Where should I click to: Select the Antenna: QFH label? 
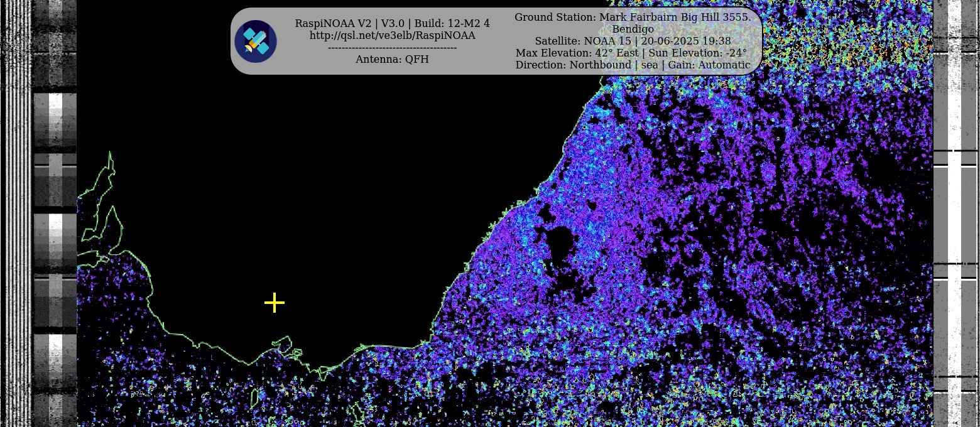pyautogui.click(x=392, y=60)
